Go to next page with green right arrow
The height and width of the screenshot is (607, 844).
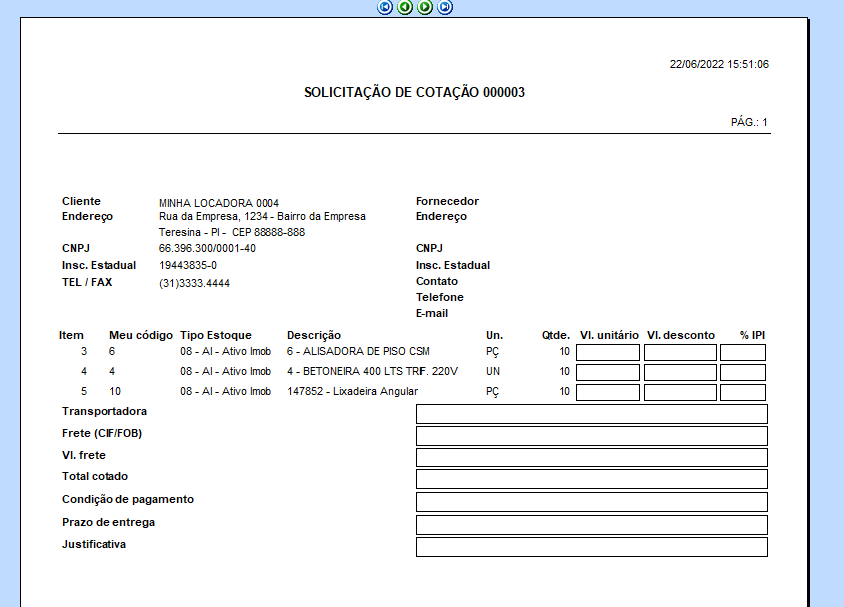click(x=425, y=7)
